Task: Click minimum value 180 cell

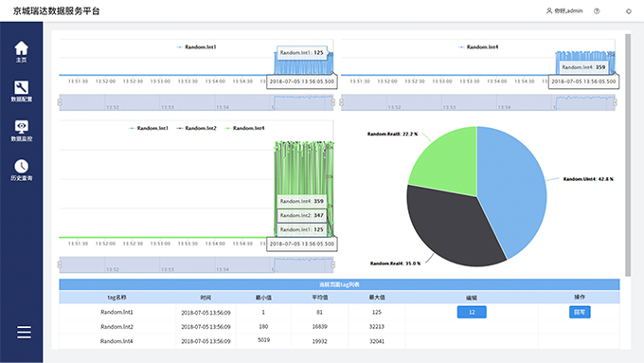Action: [263, 327]
